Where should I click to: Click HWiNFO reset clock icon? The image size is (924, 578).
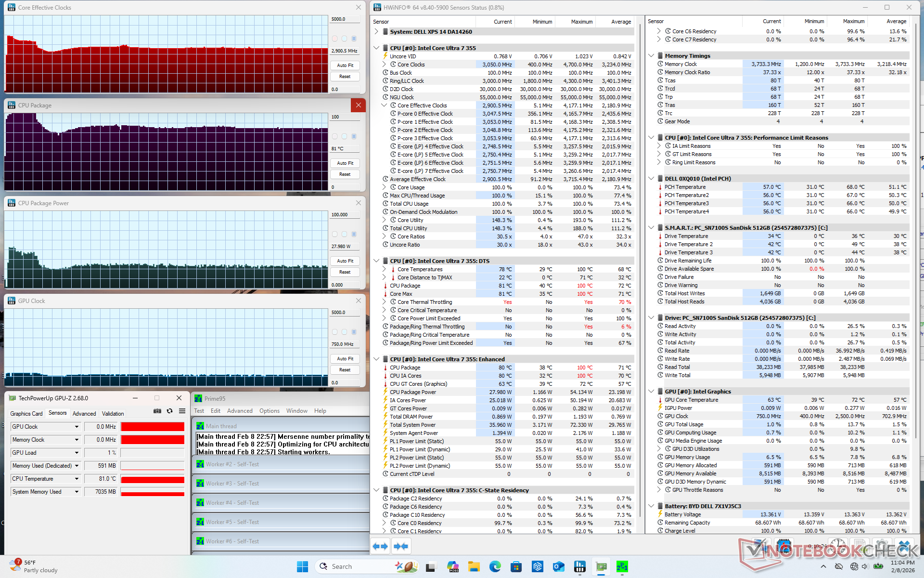838,546
